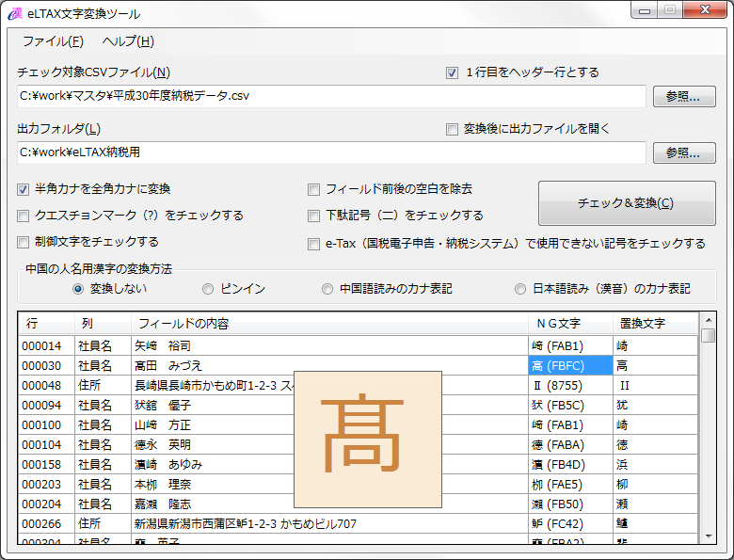Enable 変換後に出力ファイルを開く checkbox
Viewport: 734px width, 560px height.
click(x=452, y=129)
